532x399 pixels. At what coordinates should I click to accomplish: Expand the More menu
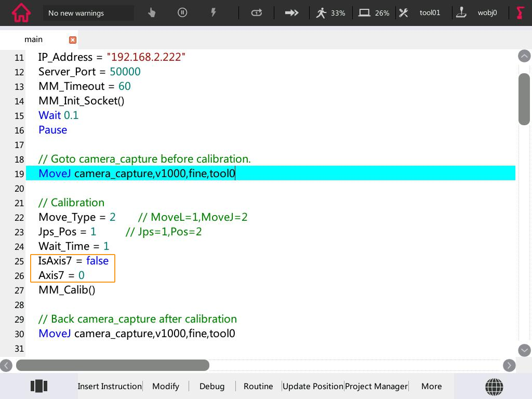tap(431, 386)
